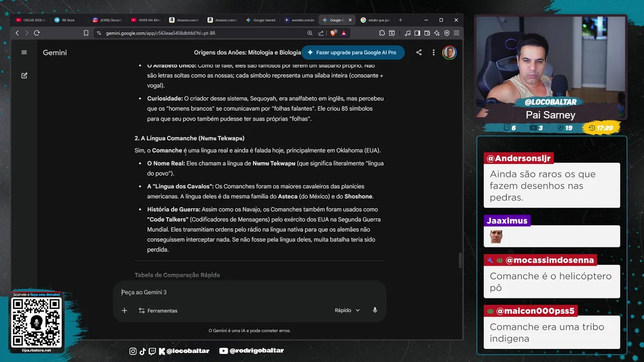Viewport: 644px width, 362px height.
Task: Open the media control music note icon
Action: (407, 33)
